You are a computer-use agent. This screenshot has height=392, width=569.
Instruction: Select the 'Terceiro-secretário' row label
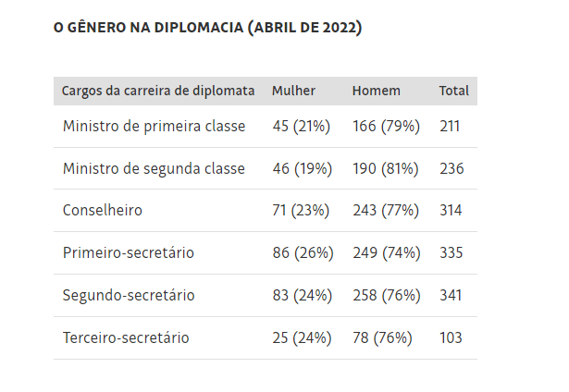pos(126,337)
